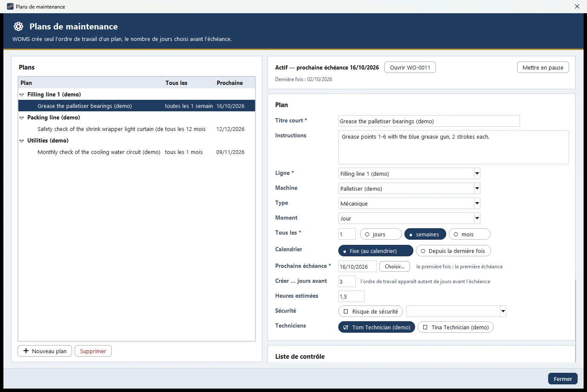Open the Type dropdown

[477, 203]
